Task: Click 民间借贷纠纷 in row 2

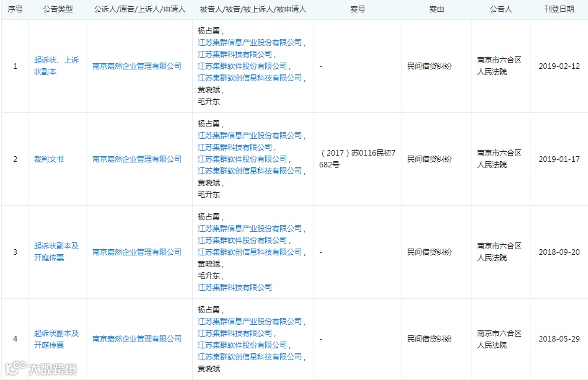Action: tap(429, 159)
